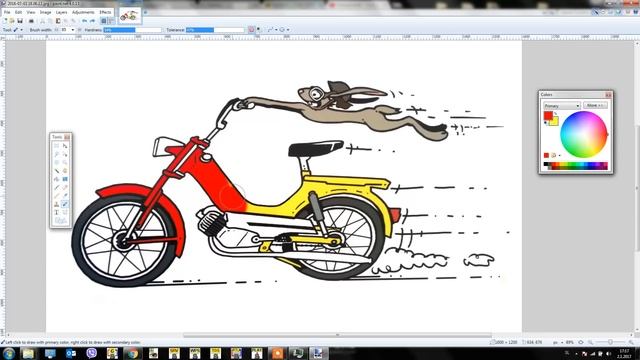Click the red primary color swatch
The width and height of the screenshot is (640, 360).
click(547, 115)
